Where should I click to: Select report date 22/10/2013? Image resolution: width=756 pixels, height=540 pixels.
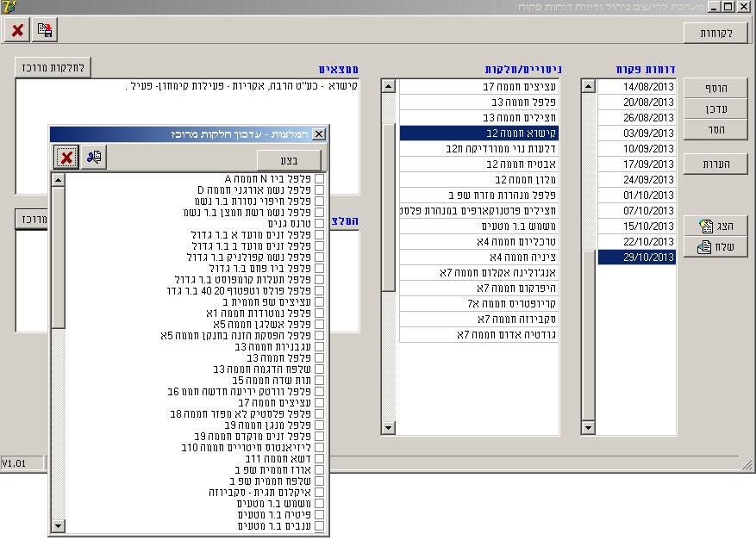pos(636,242)
